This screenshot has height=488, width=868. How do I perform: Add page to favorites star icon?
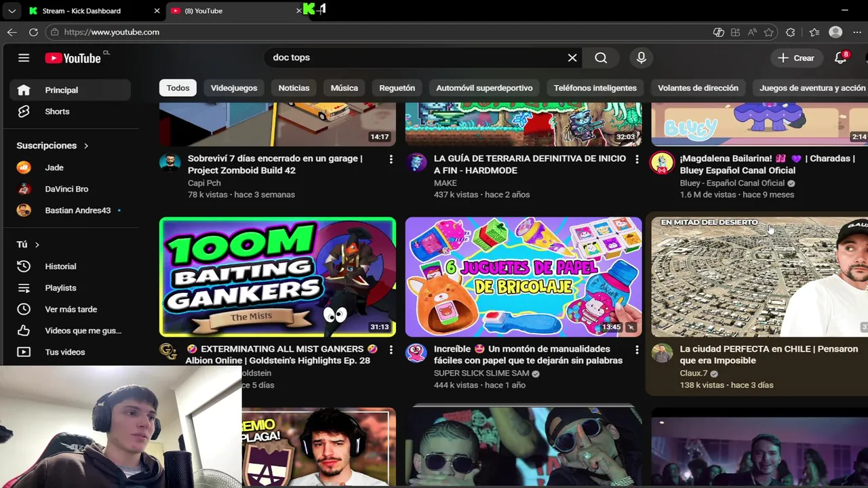click(x=768, y=32)
